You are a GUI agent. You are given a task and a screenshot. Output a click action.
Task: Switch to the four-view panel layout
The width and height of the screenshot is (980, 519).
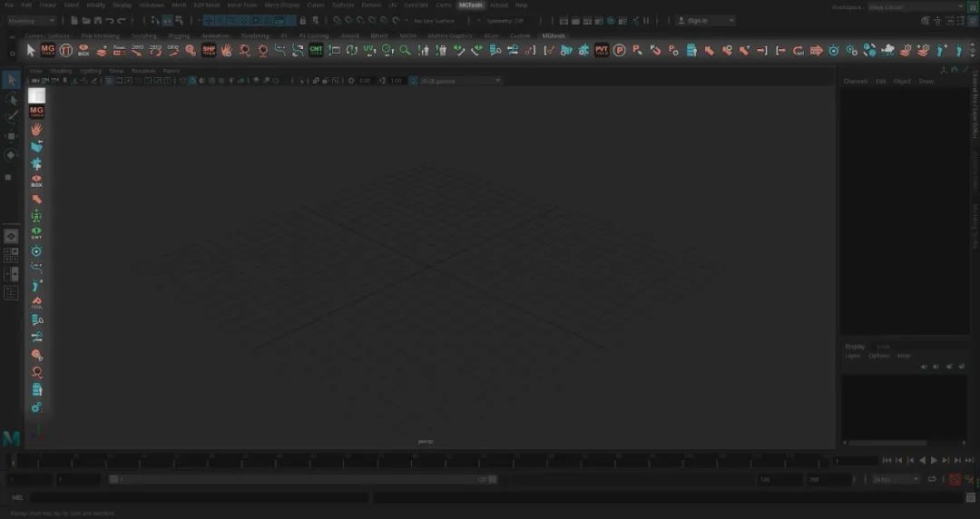coord(11,255)
